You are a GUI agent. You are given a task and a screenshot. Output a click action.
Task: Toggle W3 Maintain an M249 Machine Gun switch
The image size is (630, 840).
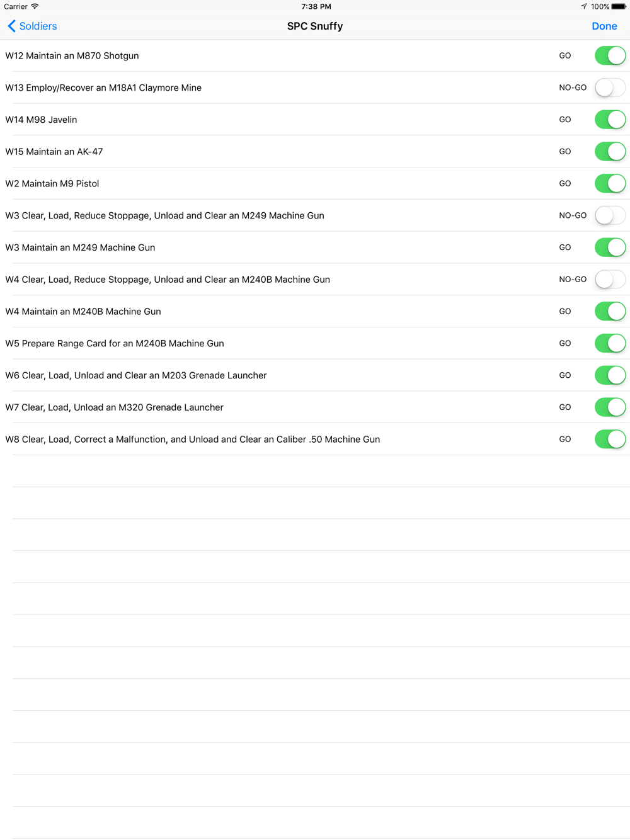click(x=610, y=247)
